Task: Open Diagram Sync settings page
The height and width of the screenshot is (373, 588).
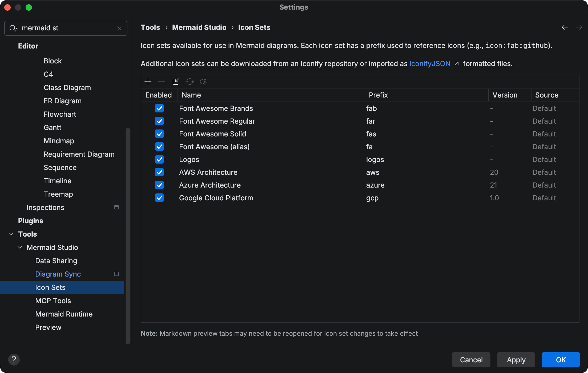Action: (x=58, y=274)
